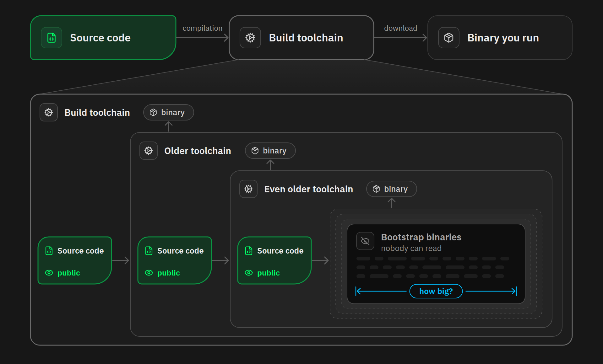Image resolution: width=603 pixels, height=364 pixels.
Task: Click the 'Binary you run' title
Action: click(x=503, y=38)
